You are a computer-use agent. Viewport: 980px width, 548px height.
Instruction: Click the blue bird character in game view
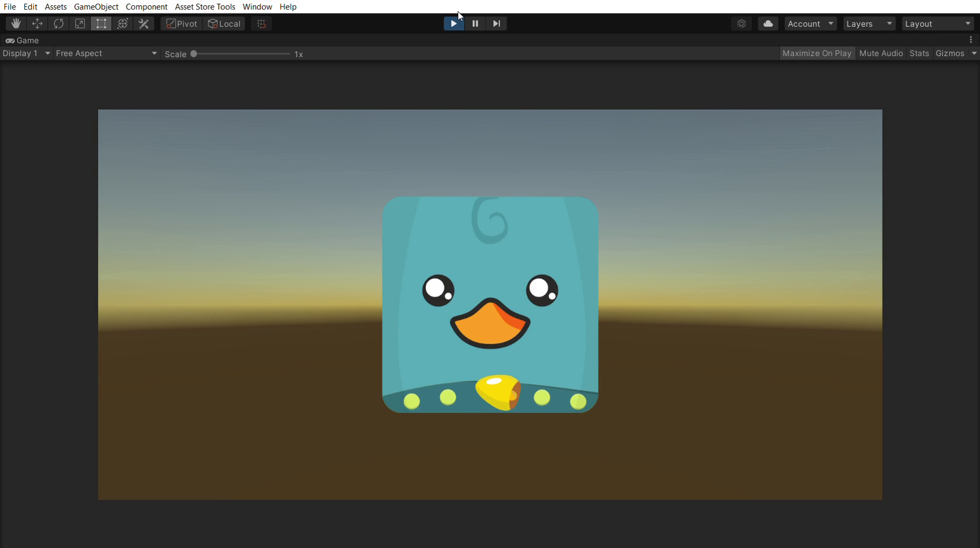pyautogui.click(x=490, y=304)
